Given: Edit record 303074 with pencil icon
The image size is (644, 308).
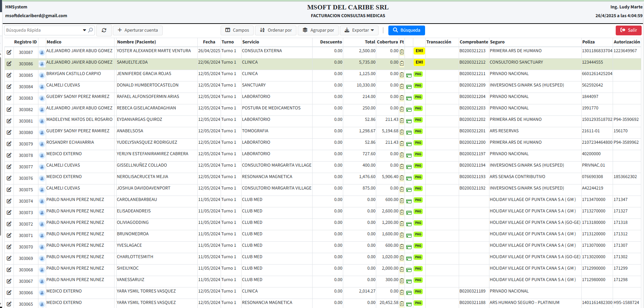Looking at the screenshot, I should [9, 201].
